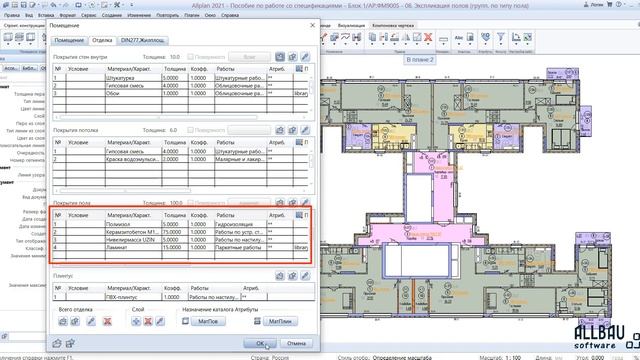Viewport: 640px width, 360px height.
Task: Open Компоновка чертежа ribbon tab
Action: (393, 25)
